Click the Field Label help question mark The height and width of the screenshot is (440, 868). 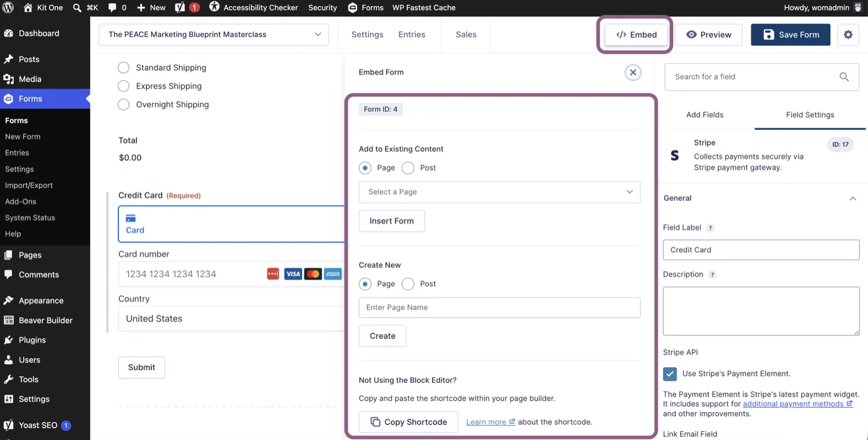(x=711, y=228)
